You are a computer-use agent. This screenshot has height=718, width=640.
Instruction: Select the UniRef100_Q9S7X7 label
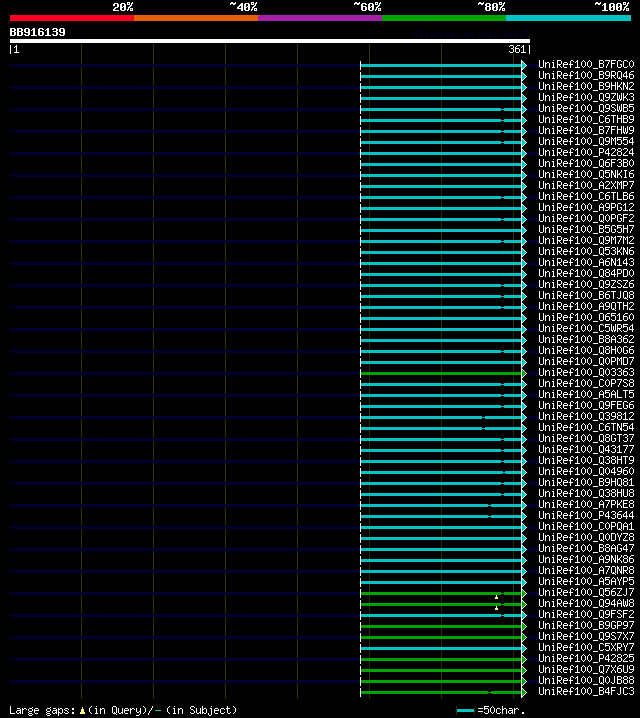pos(586,636)
